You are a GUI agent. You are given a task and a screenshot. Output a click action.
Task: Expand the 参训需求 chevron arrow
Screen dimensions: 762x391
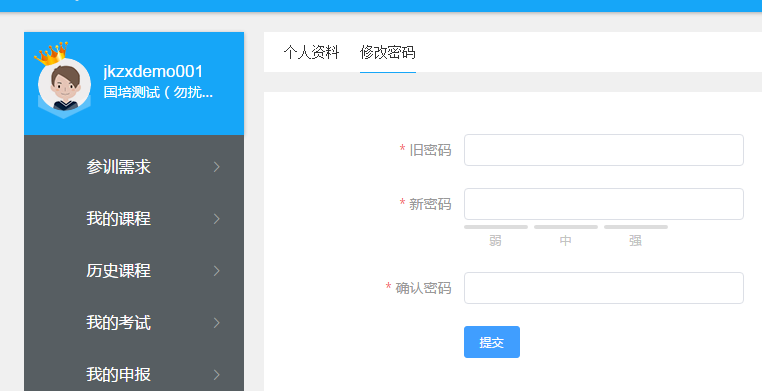tap(217, 167)
